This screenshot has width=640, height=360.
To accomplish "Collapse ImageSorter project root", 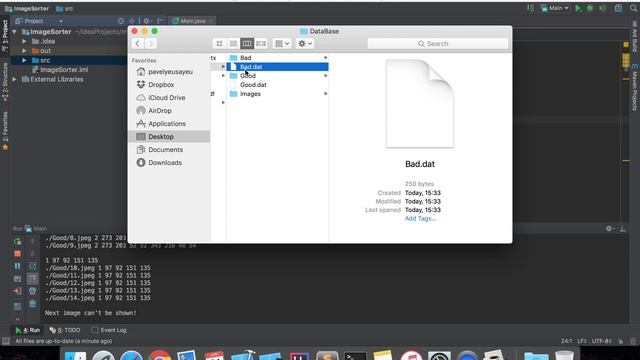I will (15, 32).
